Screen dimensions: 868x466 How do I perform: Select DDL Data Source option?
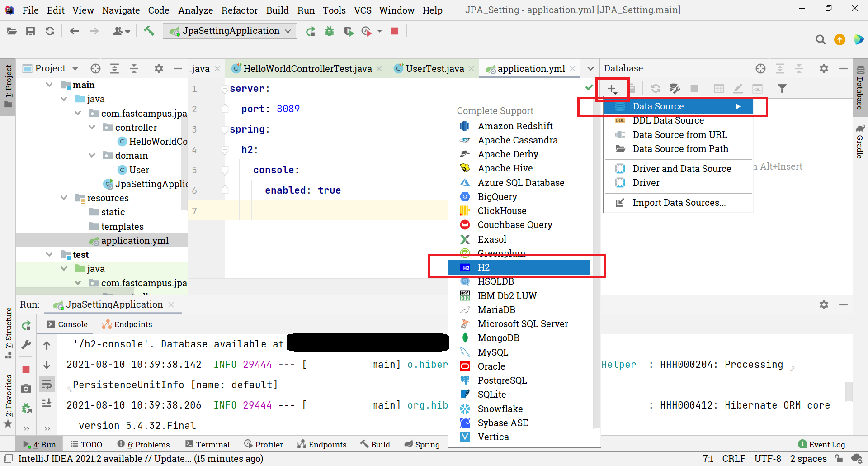pyautogui.click(x=678, y=120)
